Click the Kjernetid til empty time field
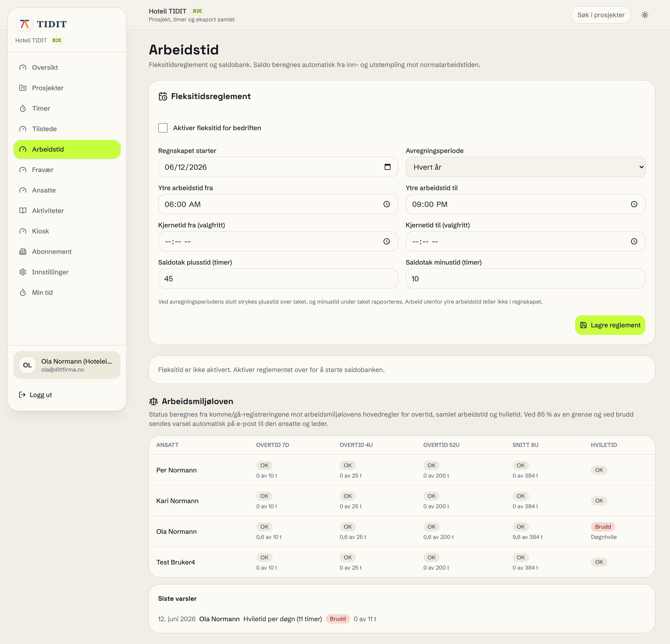The image size is (670, 644). [525, 242]
